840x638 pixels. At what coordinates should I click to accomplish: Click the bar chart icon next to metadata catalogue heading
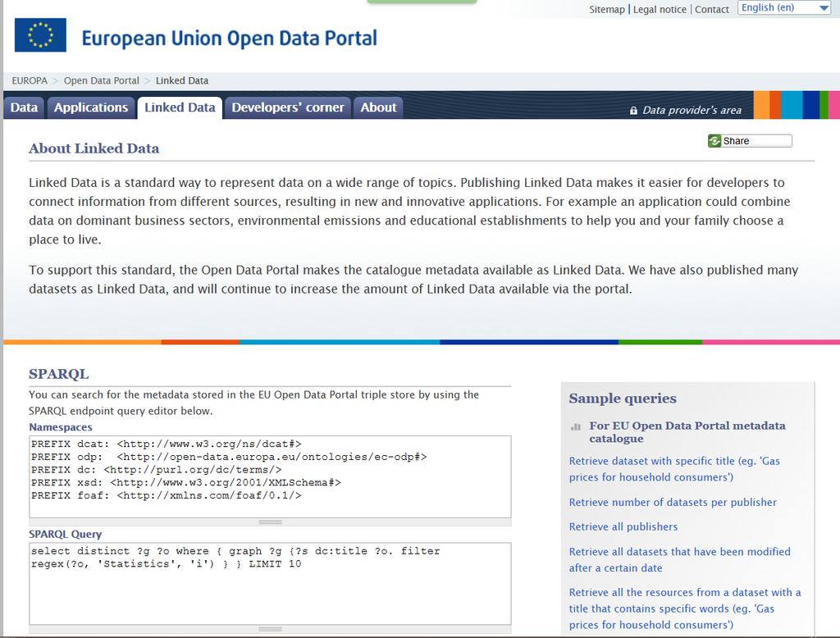(x=576, y=427)
